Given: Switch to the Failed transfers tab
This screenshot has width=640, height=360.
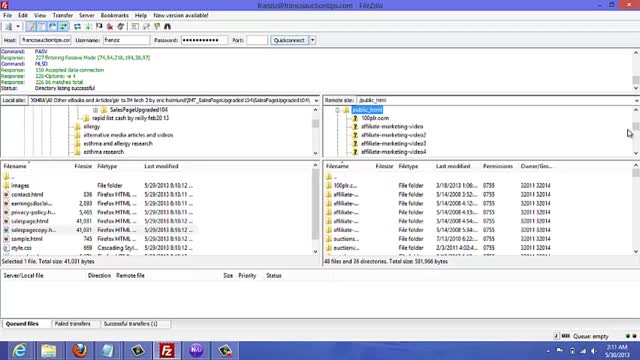Looking at the screenshot, I should 73,324.
